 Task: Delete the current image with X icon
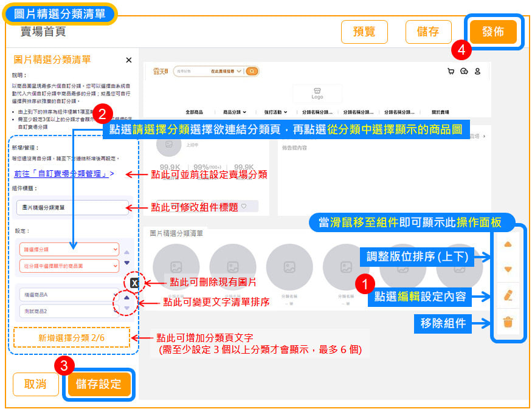click(134, 283)
